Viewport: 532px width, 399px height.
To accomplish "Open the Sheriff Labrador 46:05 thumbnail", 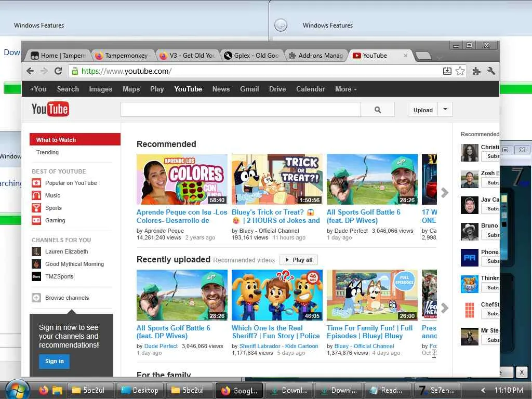I will click(277, 295).
